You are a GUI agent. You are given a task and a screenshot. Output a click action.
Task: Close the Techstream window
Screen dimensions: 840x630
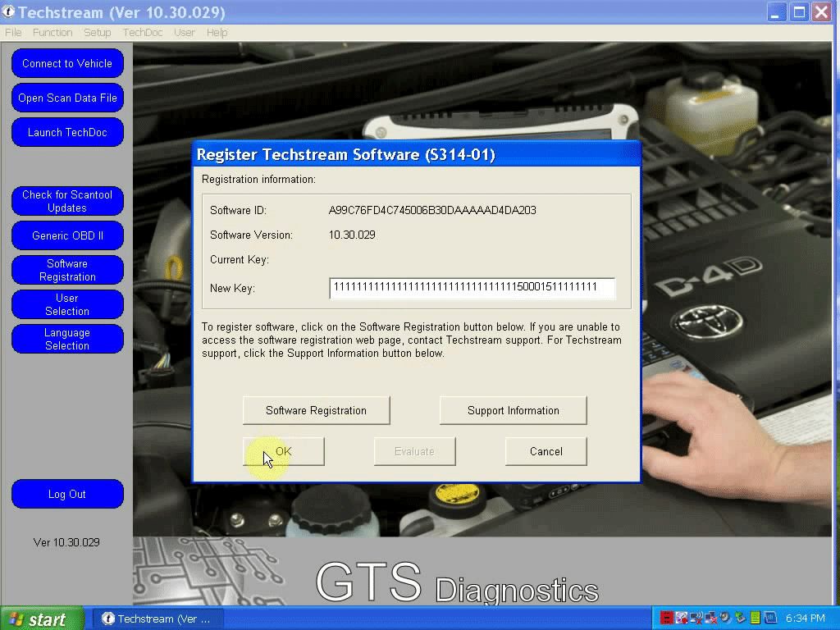822,11
